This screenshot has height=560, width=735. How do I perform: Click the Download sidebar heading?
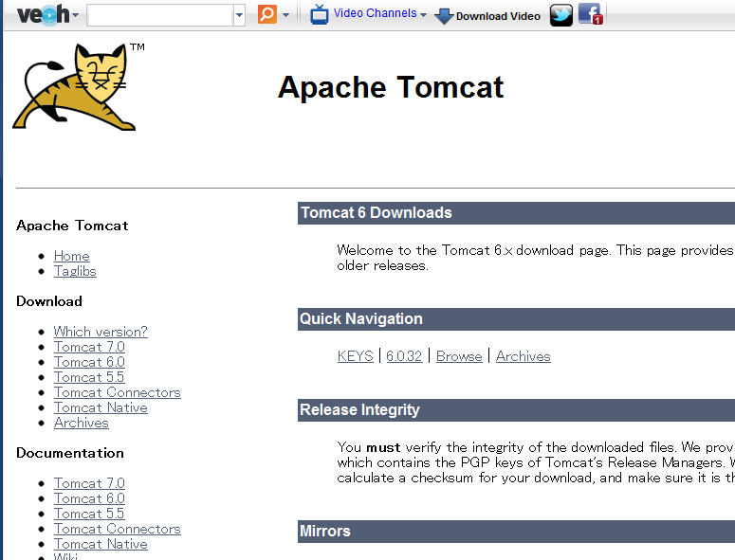click(49, 301)
